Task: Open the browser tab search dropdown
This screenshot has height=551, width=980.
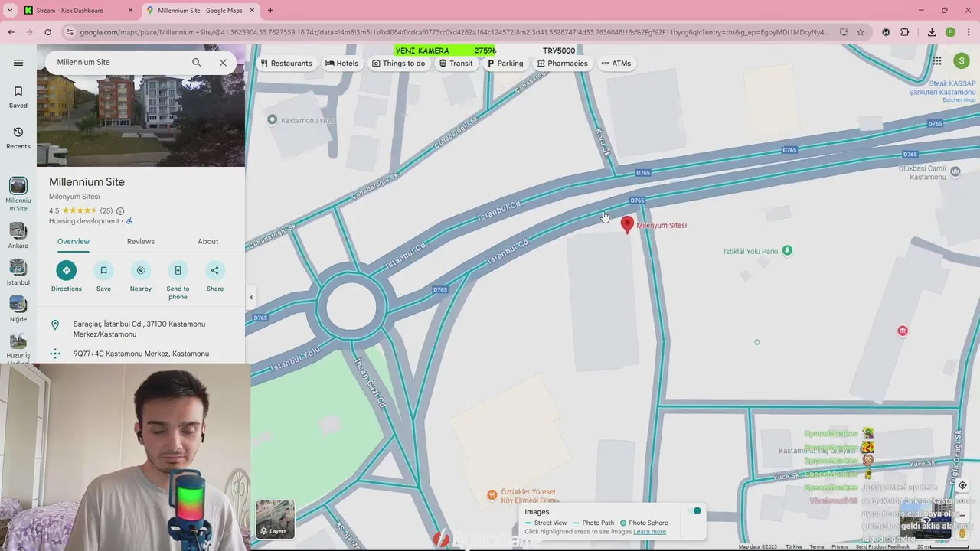Action: 9,11
